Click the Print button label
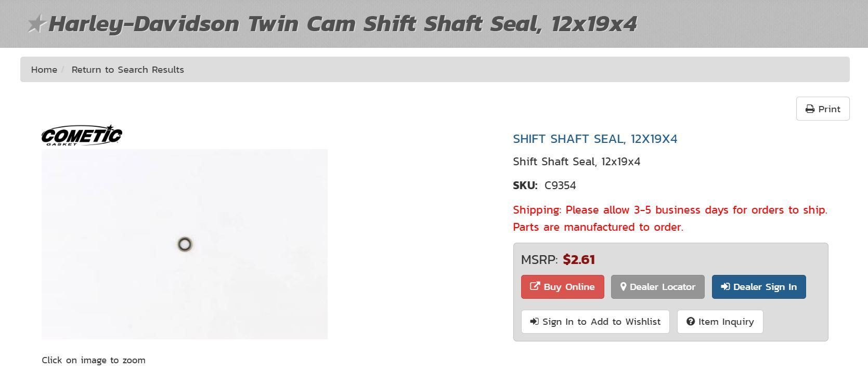Screen dimensions: 868x370 tap(829, 109)
